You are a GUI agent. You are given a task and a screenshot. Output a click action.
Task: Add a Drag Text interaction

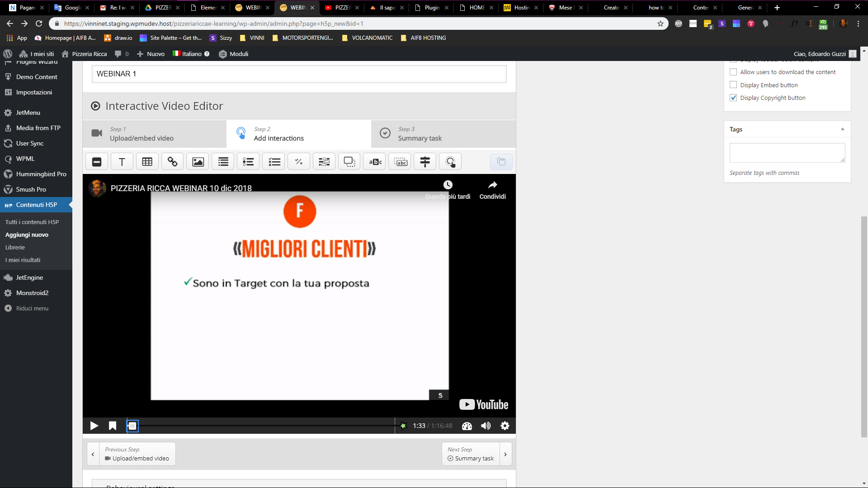coord(400,162)
